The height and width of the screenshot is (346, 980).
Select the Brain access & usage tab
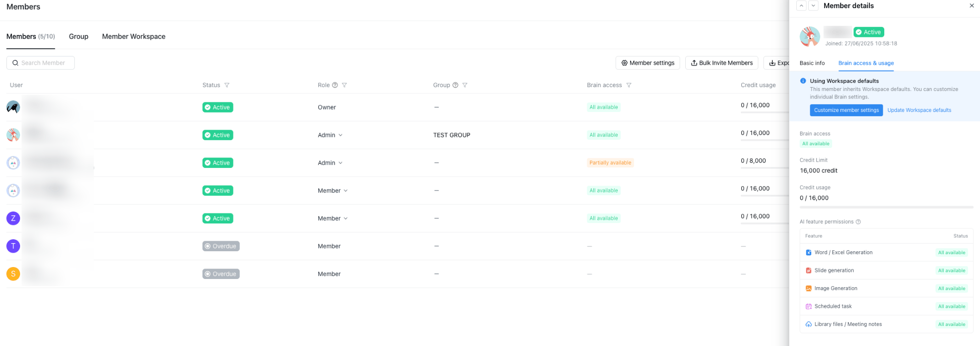866,63
